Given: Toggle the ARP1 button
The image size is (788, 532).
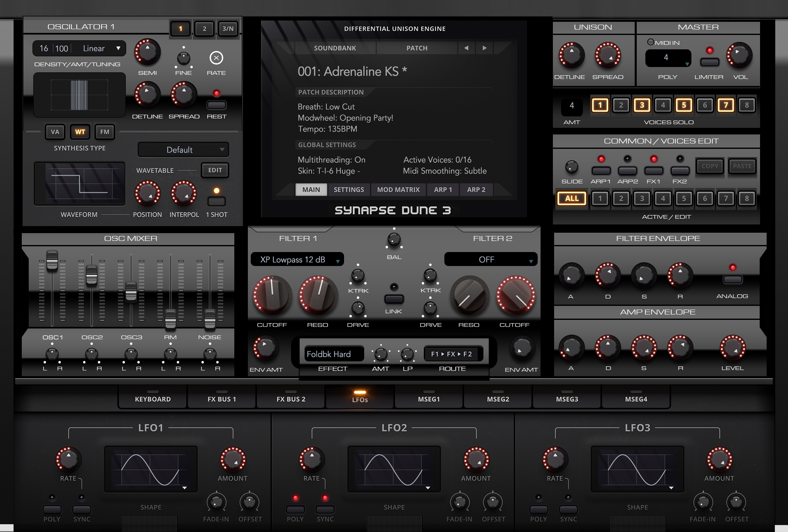Looking at the screenshot, I should [x=601, y=171].
